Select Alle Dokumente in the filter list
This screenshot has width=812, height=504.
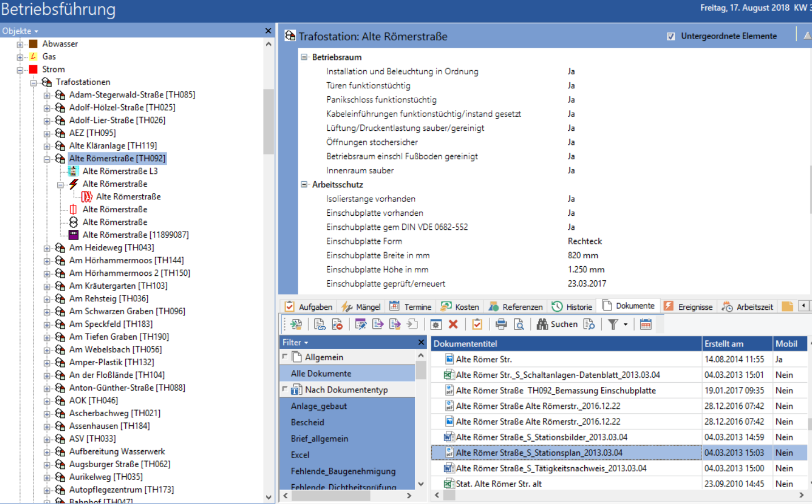point(321,374)
